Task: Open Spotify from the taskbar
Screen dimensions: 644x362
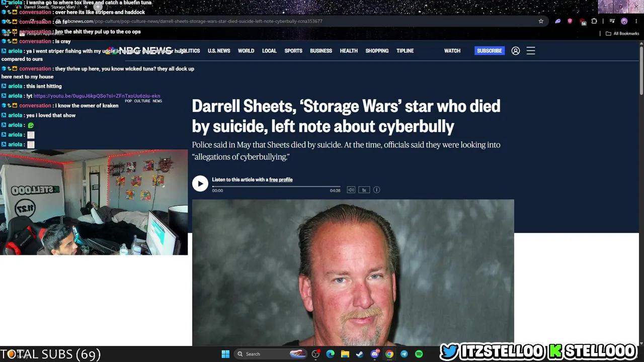Action: [x=419, y=354]
